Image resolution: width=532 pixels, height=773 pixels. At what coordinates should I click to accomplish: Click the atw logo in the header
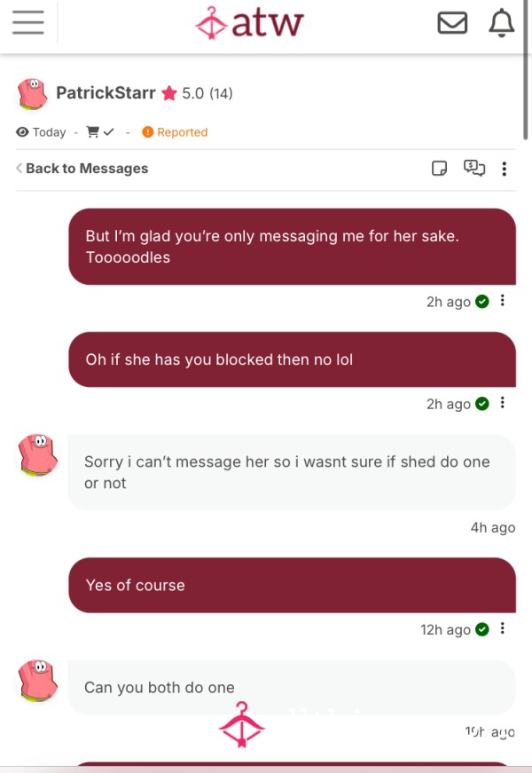250,23
